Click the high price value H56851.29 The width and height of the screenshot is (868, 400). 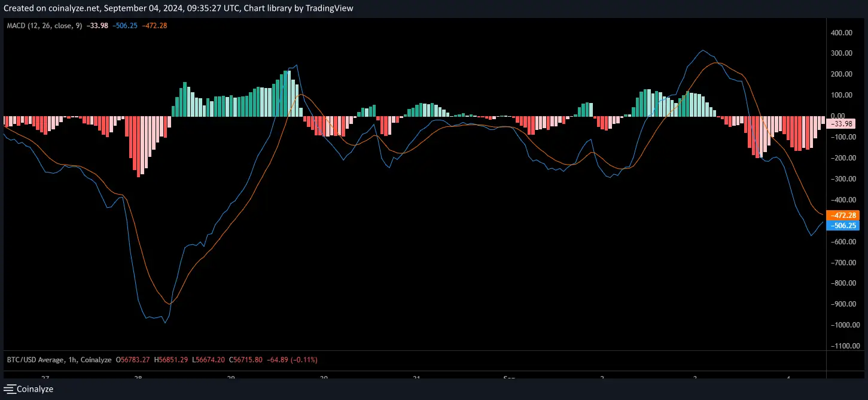point(172,360)
